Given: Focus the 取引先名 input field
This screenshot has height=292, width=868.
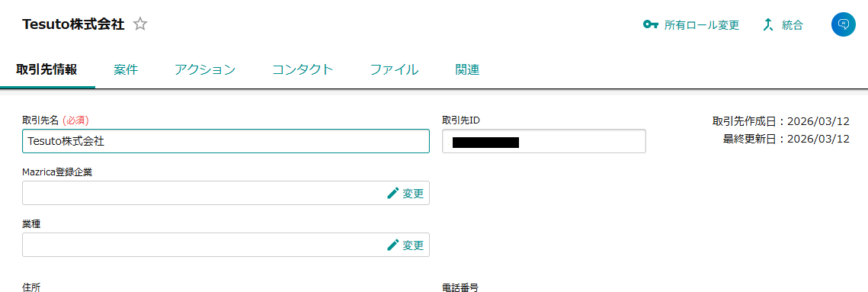Looking at the screenshot, I should click(226, 141).
